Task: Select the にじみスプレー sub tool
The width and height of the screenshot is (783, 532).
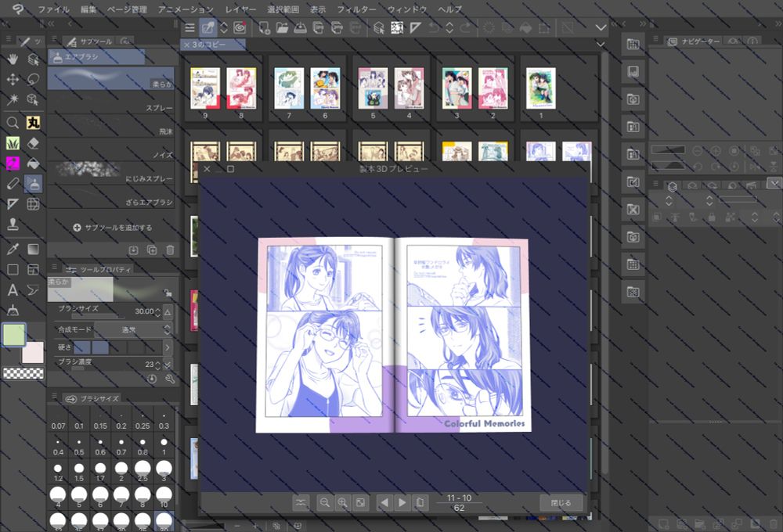Action: coord(111,173)
